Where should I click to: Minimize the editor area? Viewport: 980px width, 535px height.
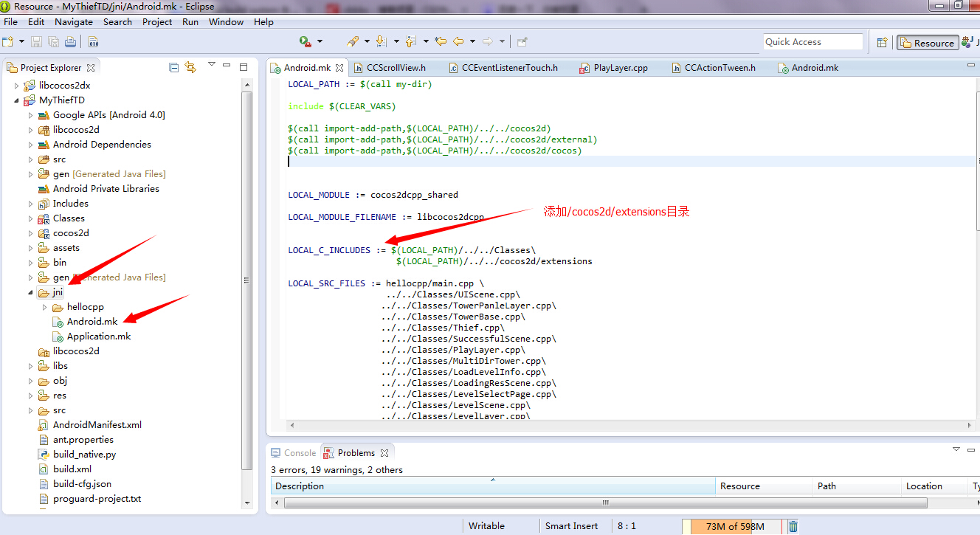[971, 66]
